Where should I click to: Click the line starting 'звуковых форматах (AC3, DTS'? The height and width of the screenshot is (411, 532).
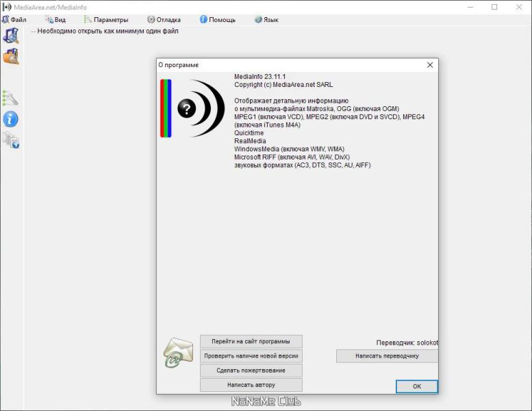[x=303, y=165]
